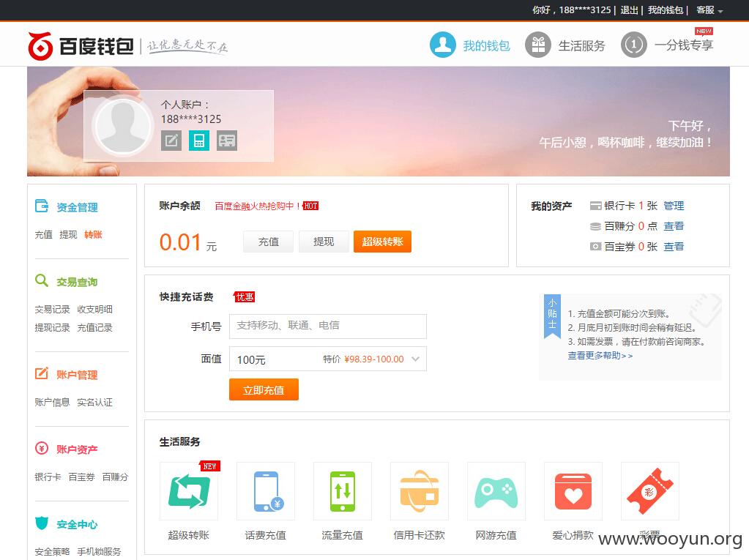Open 百宝券 link under 账户资产
This screenshot has height=560, width=749.
(x=82, y=477)
